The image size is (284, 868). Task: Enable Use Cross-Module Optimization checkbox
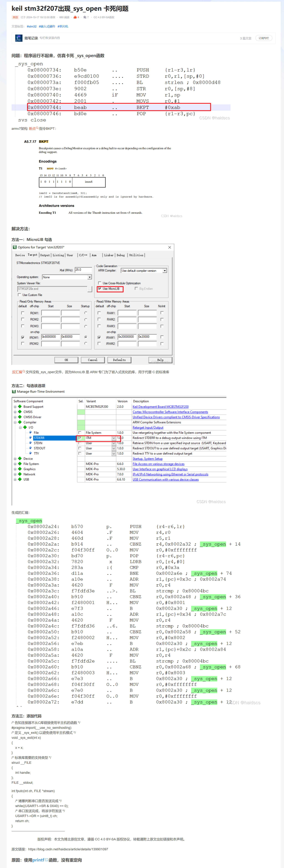[x=100, y=283]
